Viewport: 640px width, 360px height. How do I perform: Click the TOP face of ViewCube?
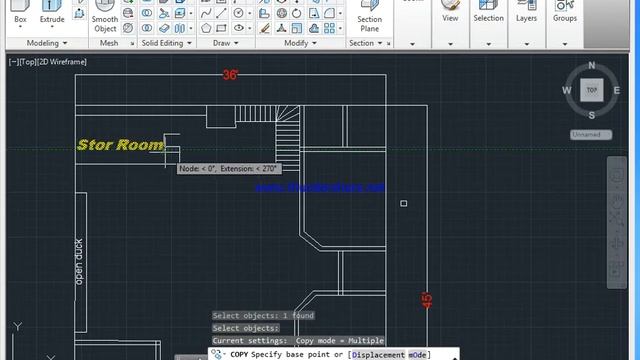[x=591, y=90]
